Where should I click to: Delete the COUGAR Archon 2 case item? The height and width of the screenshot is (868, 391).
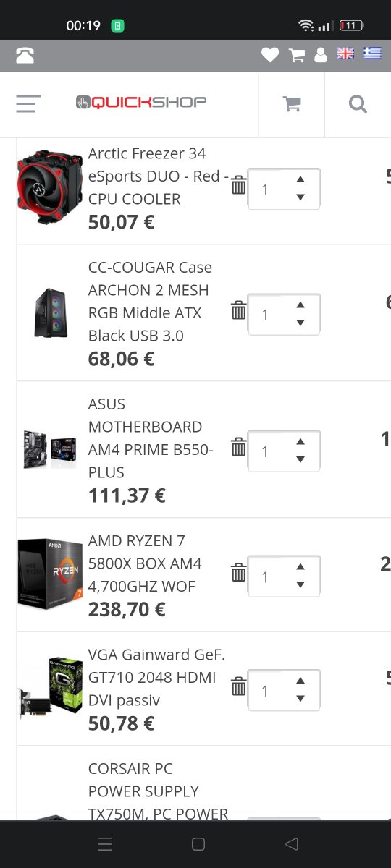pyautogui.click(x=239, y=311)
